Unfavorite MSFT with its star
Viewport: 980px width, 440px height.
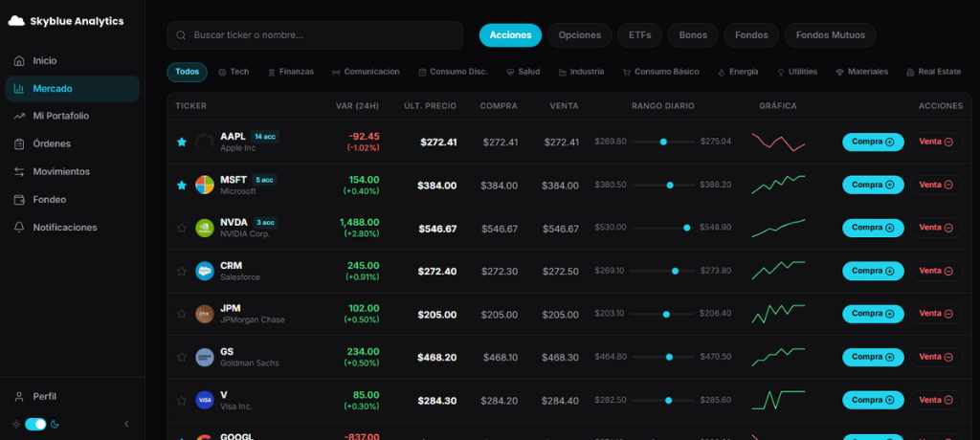[x=182, y=185]
